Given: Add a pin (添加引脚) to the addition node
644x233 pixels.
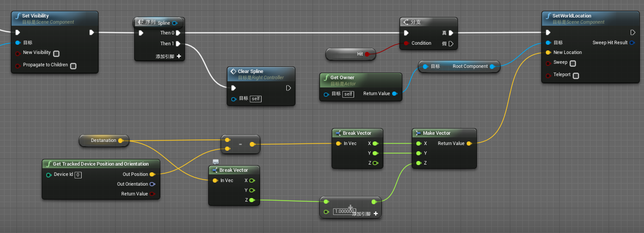Looking at the screenshot, I should pos(376,213).
